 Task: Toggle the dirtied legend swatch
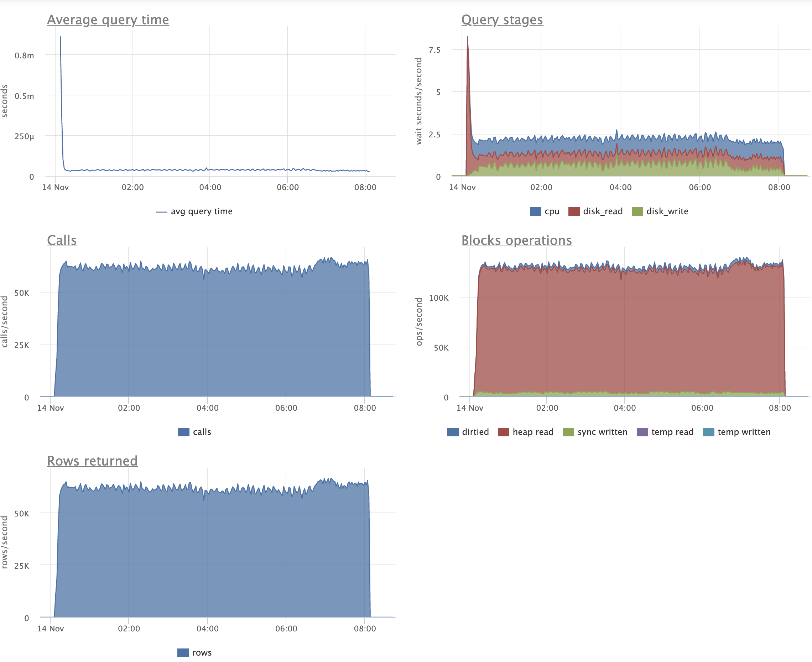[x=453, y=432]
